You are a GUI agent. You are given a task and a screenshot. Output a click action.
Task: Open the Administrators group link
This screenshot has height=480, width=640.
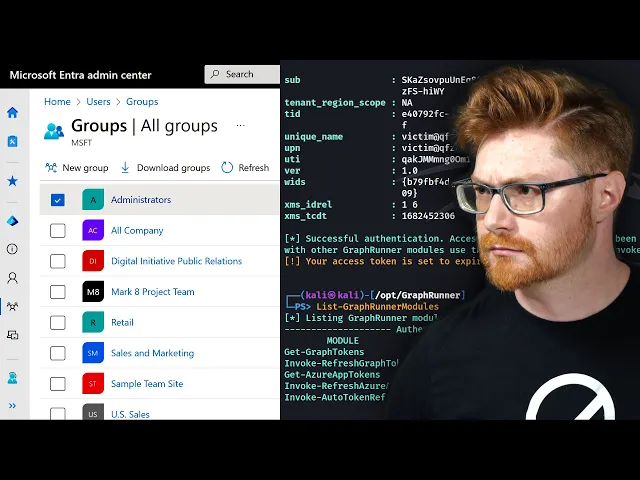coord(141,200)
